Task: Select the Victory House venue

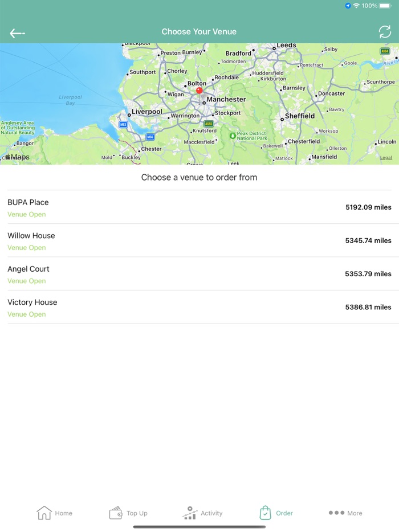Action: pyautogui.click(x=199, y=307)
